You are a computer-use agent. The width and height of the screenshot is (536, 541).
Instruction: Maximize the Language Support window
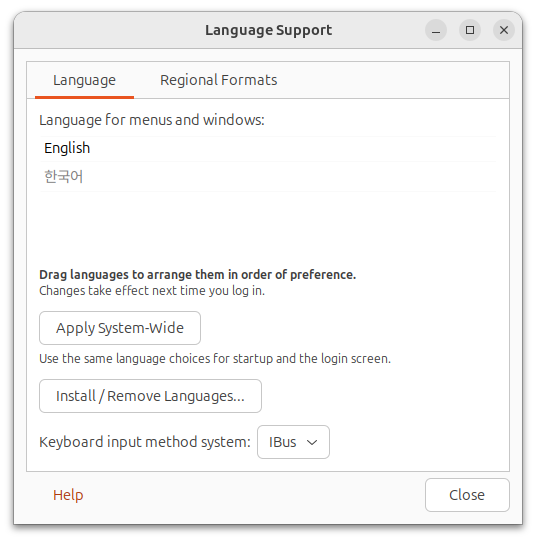tap(470, 30)
